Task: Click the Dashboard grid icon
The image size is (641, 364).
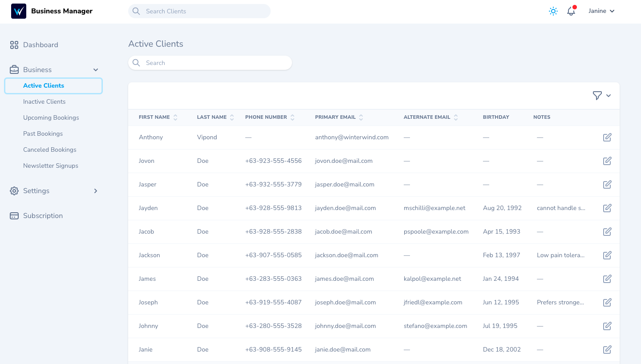Action: (14, 44)
